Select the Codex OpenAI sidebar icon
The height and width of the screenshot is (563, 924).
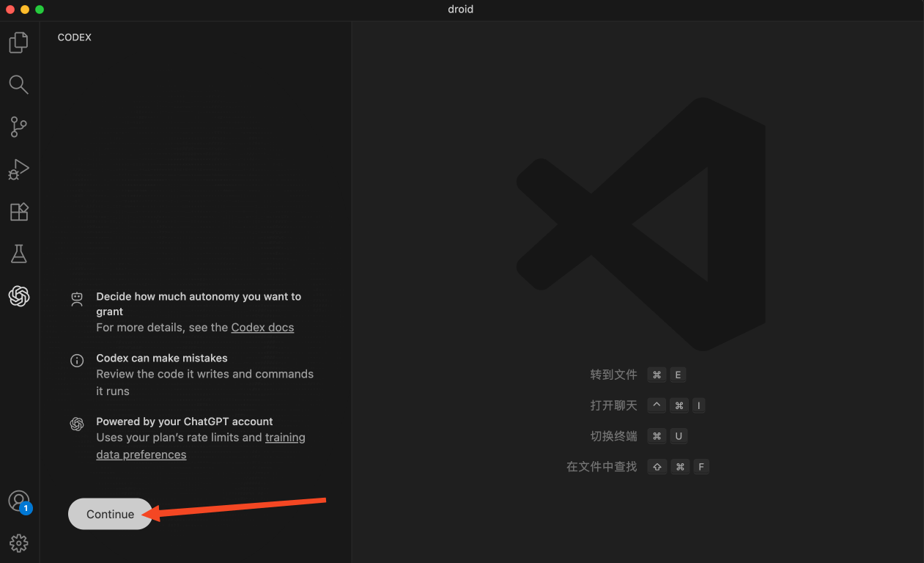[x=19, y=296]
